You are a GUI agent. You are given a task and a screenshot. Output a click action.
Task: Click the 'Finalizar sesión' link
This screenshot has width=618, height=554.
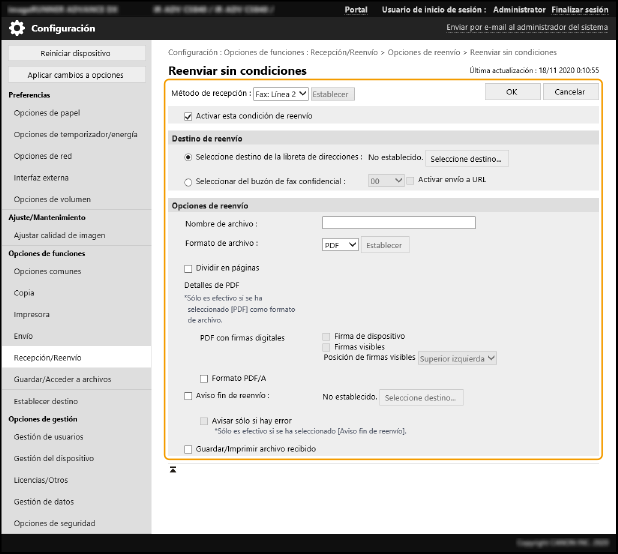click(x=580, y=9)
